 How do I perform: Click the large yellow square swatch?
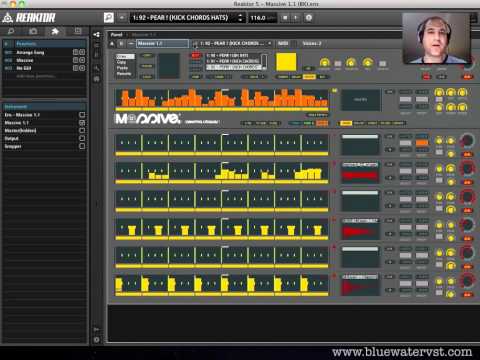point(286,62)
